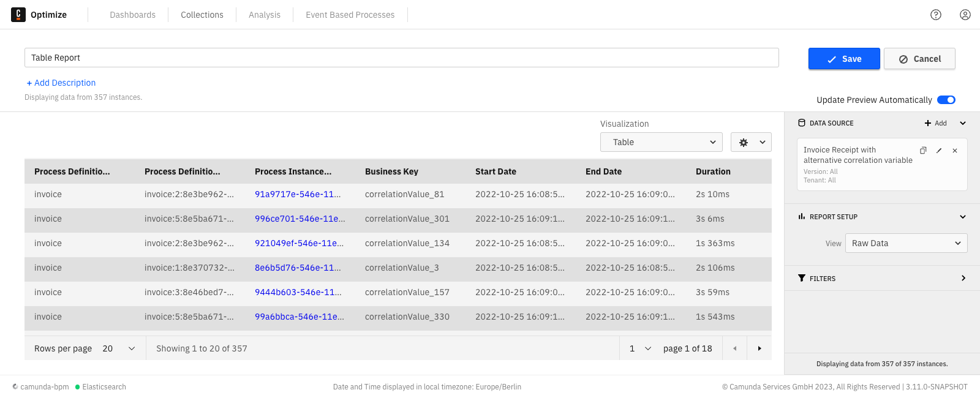Click the Save button
This screenshot has width=980, height=398.
click(844, 59)
